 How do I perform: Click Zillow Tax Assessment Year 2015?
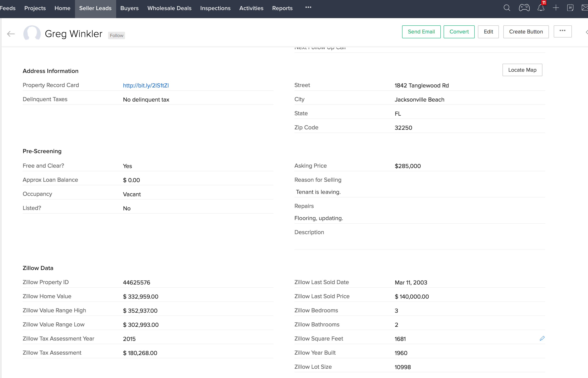(x=129, y=339)
